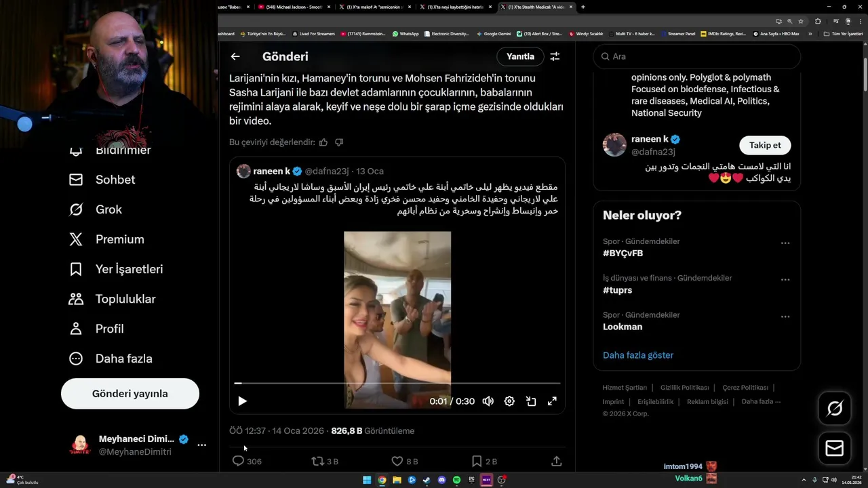Open Tüm Yer İşaretleri bookmarks folder
Image resolution: width=868 pixels, height=488 pixels.
click(843, 33)
